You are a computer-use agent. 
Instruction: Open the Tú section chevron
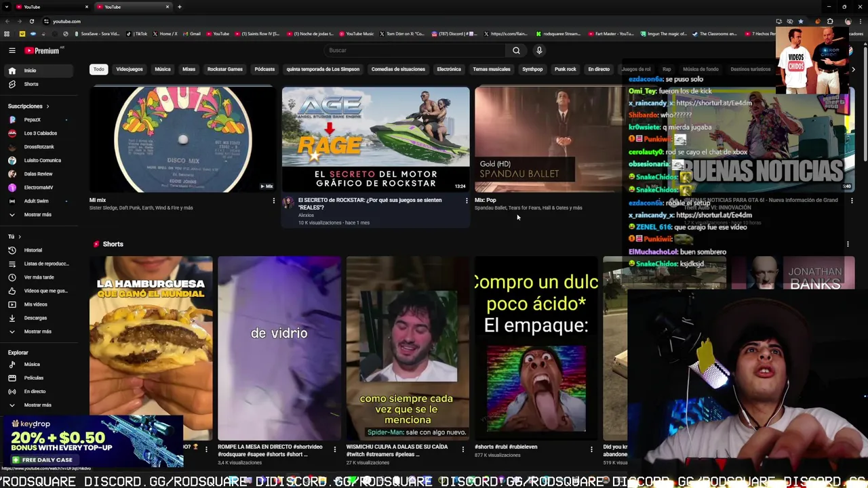pyautogui.click(x=20, y=237)
